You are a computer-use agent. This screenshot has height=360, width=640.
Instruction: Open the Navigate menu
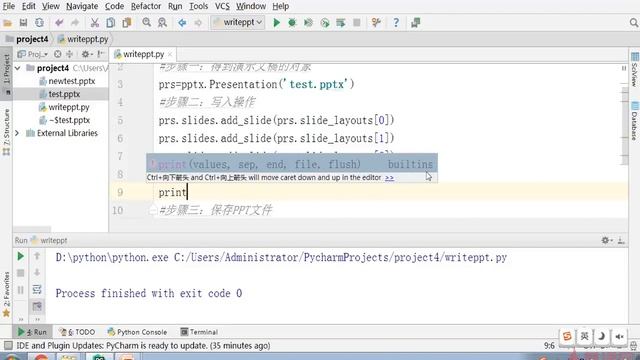click(82, 6)
